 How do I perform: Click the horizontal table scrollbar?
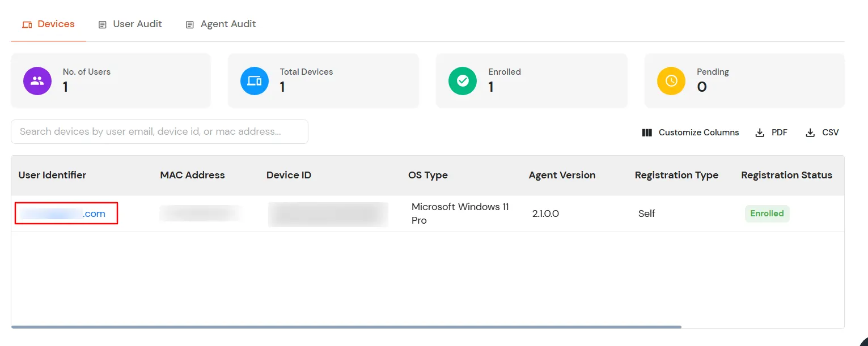[x=346, y=327]
